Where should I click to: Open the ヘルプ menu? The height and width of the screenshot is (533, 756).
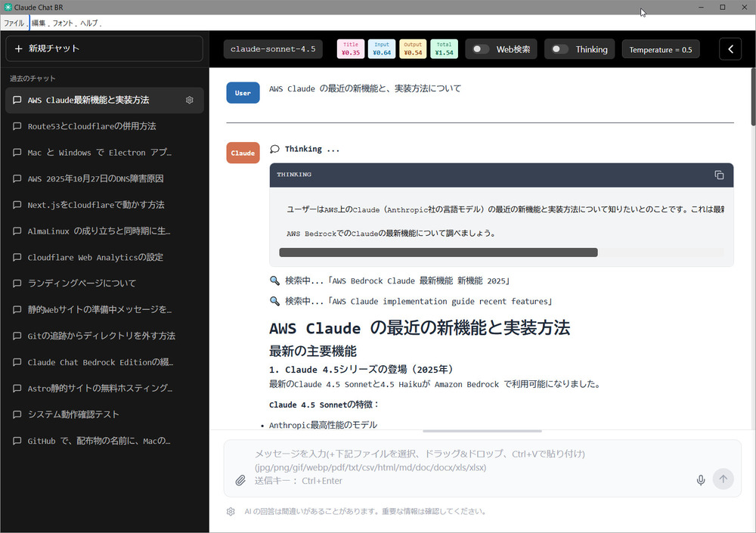tap(89, 23)
